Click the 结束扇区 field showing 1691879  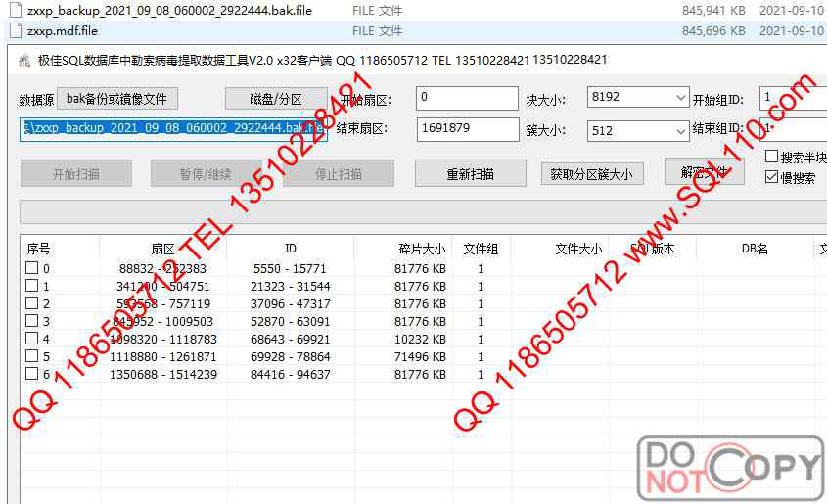(x=467, y=129)
